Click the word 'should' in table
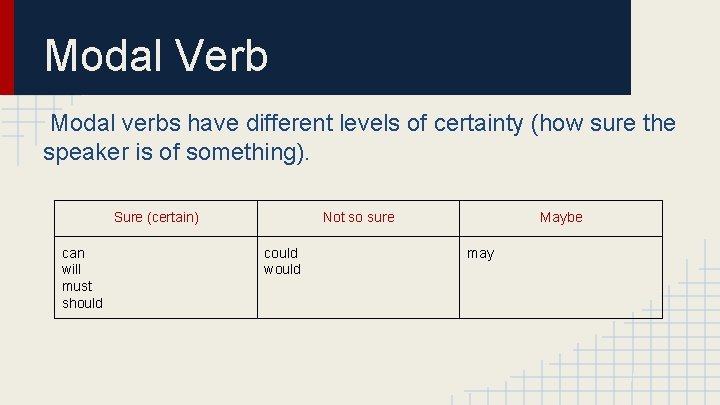Screen dimensions: 720x405 83,303
